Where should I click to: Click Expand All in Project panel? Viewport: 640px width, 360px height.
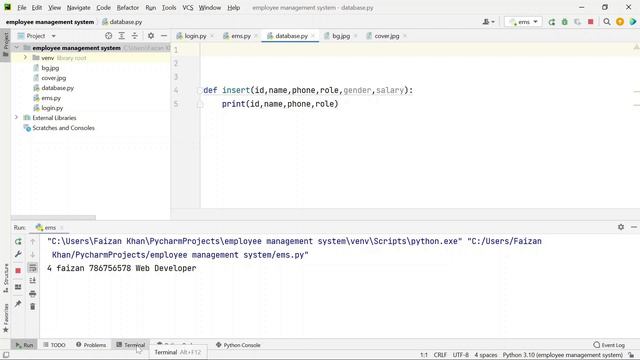(122, 36)
